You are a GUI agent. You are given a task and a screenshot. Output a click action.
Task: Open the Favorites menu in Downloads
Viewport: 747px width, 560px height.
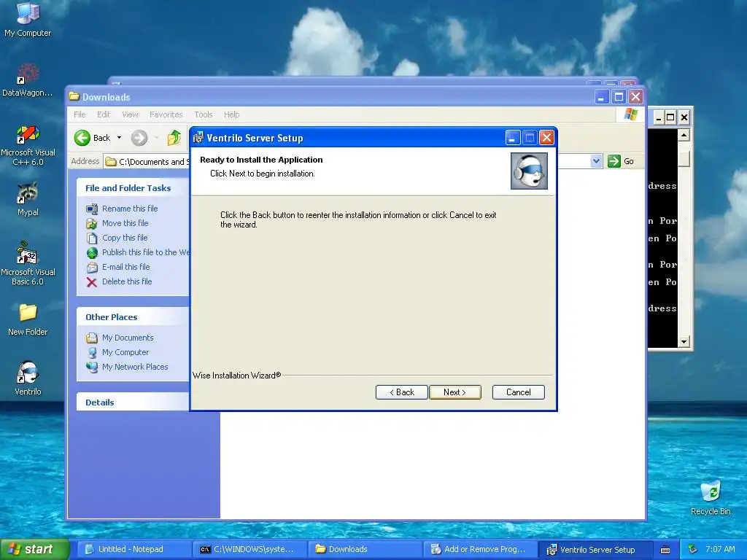point(166,114)
